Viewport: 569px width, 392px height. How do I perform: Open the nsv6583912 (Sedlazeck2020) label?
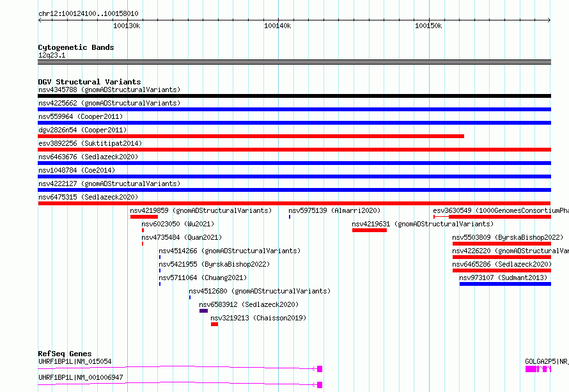(249, 304)
